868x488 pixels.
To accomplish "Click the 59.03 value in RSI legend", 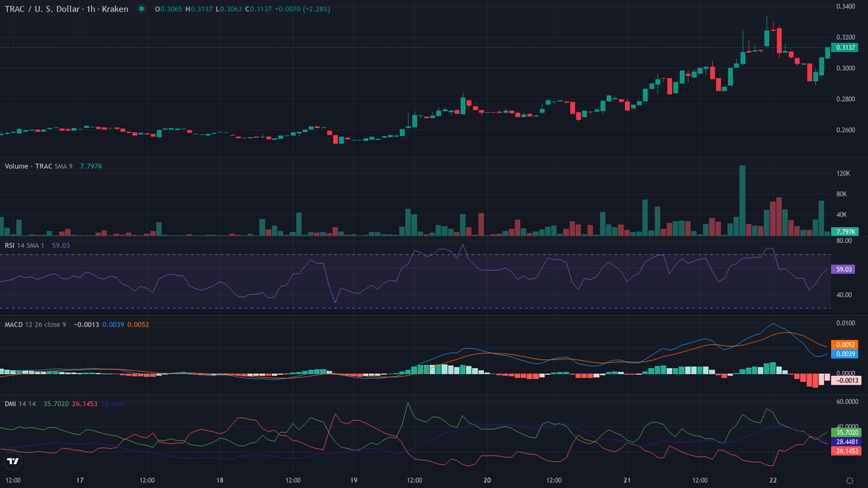I will tap(60, 245).
